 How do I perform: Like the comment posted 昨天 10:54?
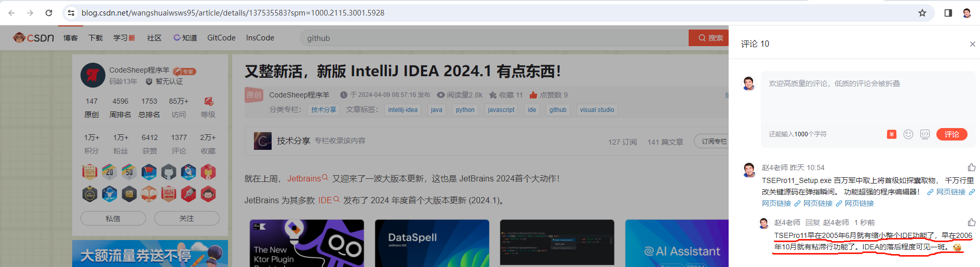(971, 167)
